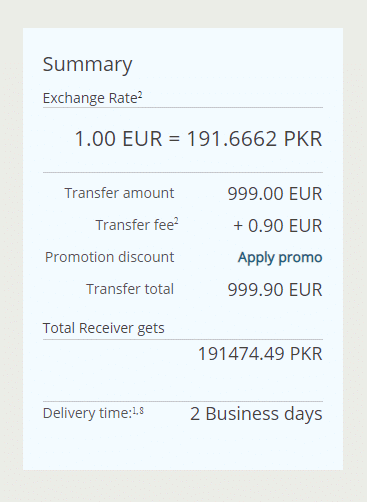This screenshot has width=367, height=502.
Task: Click the Transfer amount label
Action: (x=119, y=193)
